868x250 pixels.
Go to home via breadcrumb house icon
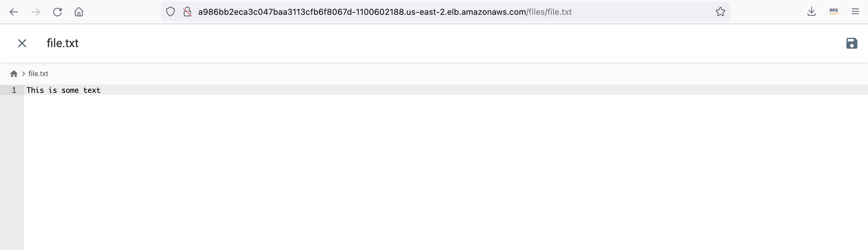[x=14, y=73]
